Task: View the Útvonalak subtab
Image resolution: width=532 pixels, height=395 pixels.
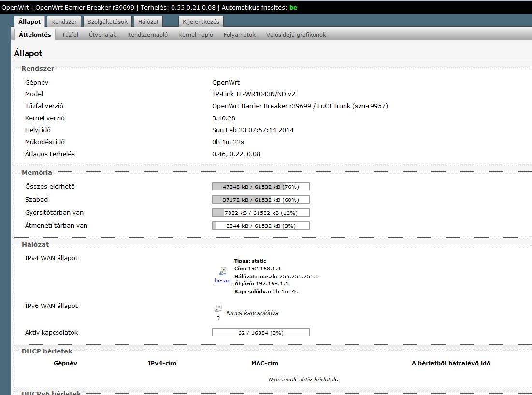Action: (102, 35)
